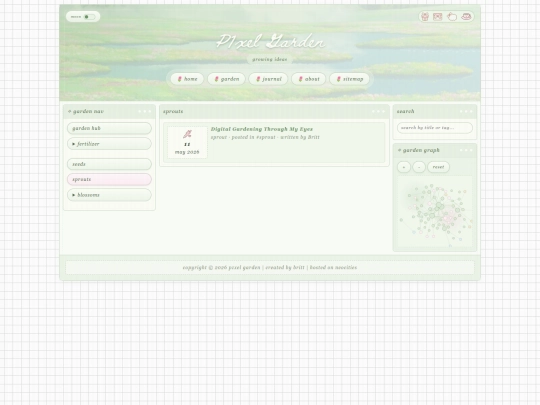Click the reset button for garden graph
Viewport: 540px width, 405px height.
click(438, 167)
